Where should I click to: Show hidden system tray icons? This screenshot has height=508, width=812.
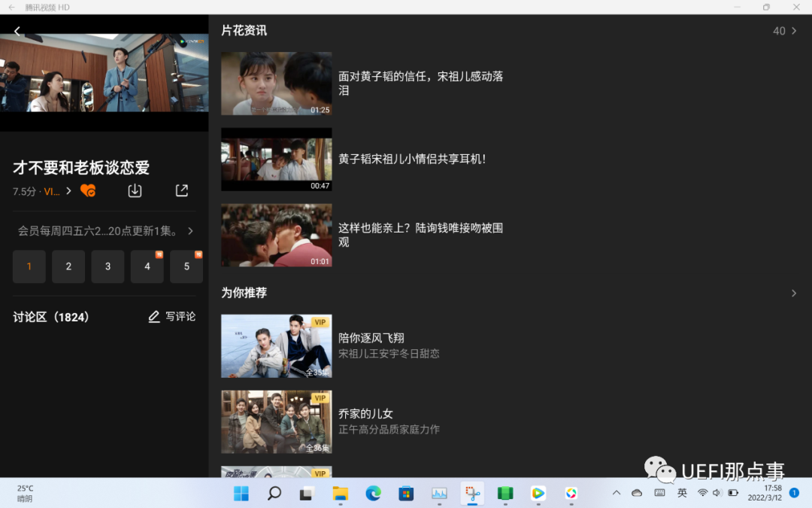click(x=617, y=493)
